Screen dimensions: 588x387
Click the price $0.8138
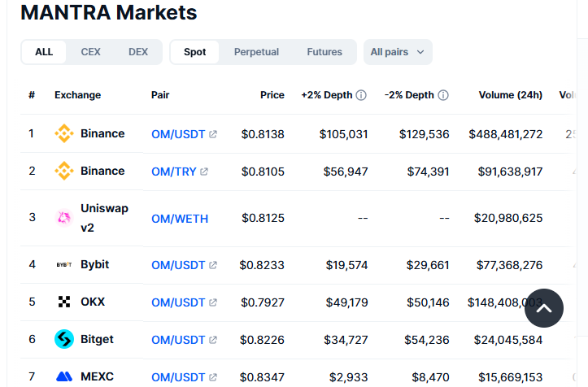pyautogui.click(x=263, y=134)
